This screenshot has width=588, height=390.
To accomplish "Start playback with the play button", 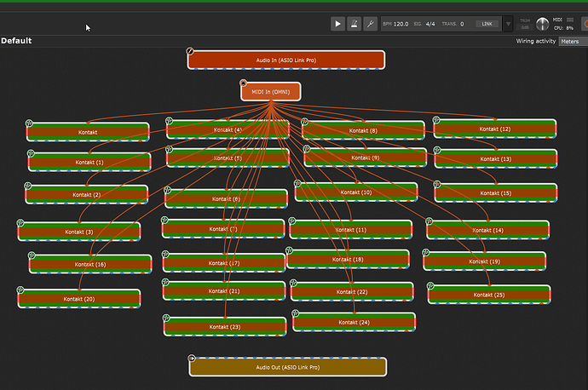I will tap(337, 24).
